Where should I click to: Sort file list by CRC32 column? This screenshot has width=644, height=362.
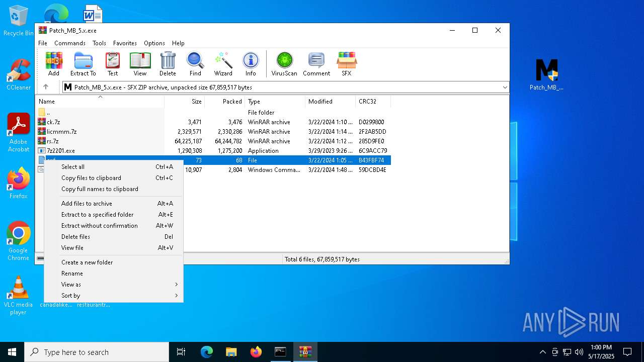coord(373,102)
